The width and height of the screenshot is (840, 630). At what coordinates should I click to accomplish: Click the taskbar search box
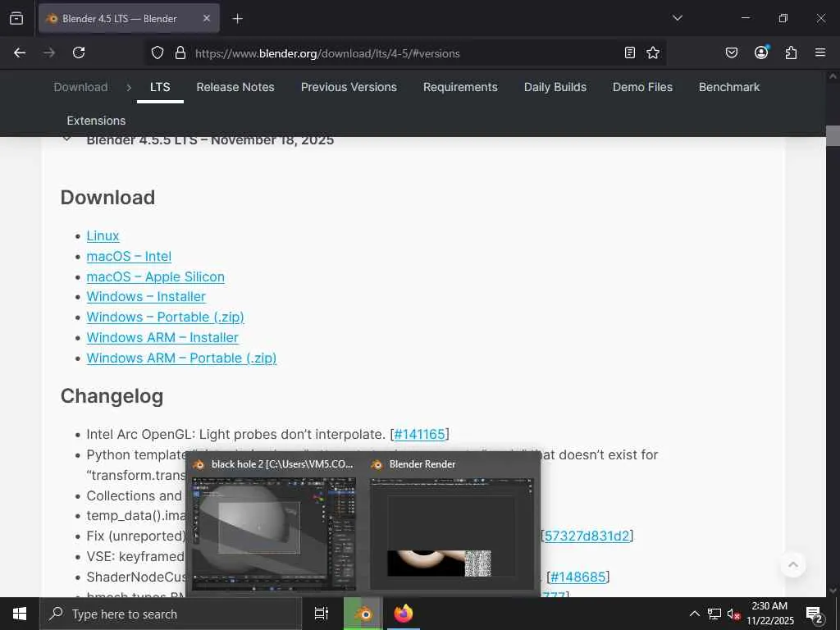pos(171,614)
